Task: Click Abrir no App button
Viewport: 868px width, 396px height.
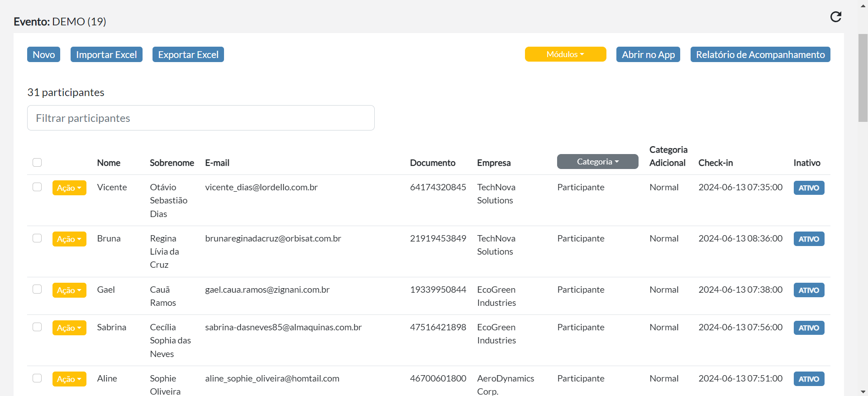Action: 648,54
